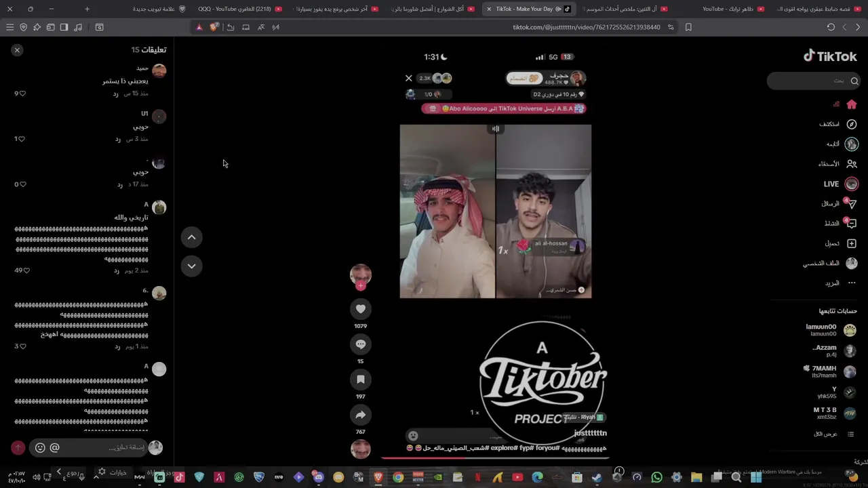Open Activity (النشاط) in sidebar
The height and width of the screenshot is (488, 868).
pos(840,223)
